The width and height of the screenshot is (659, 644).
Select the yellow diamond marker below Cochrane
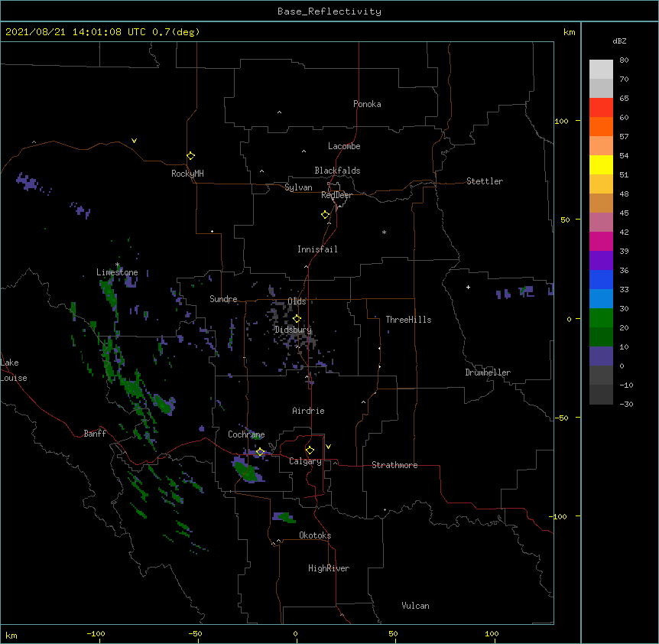click(x=260, y=452)
